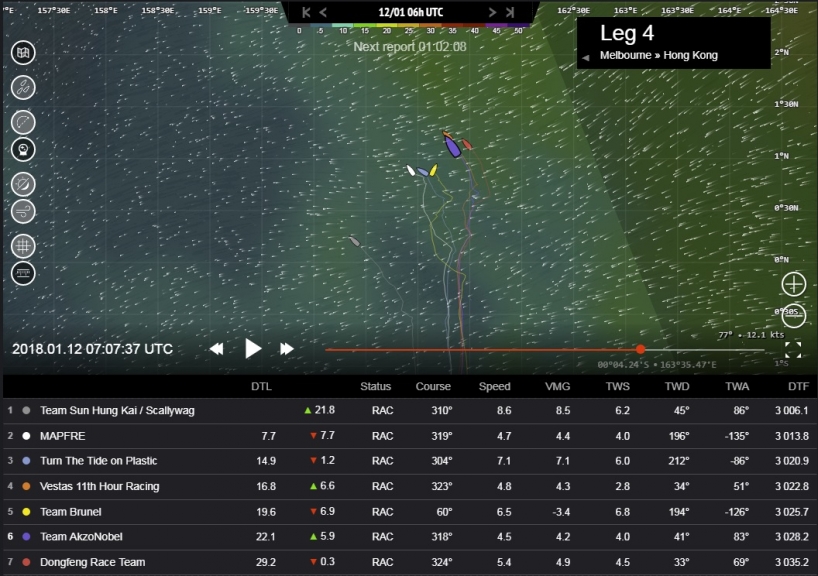Click the DTF value 3 006.1
This screenshot has width=818, height=576.
pos(791,410)
